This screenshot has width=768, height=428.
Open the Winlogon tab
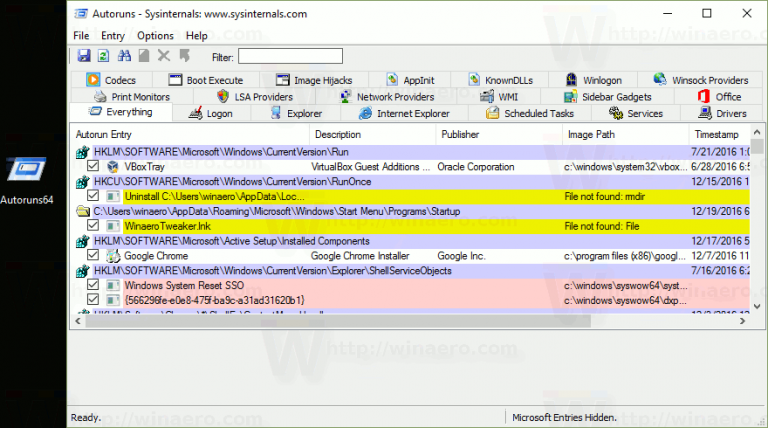(x=593, y=80)
